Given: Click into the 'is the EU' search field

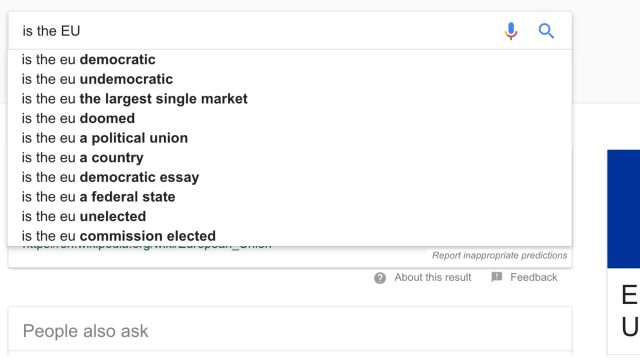Looking at the screenshot, I should (253, 31).
